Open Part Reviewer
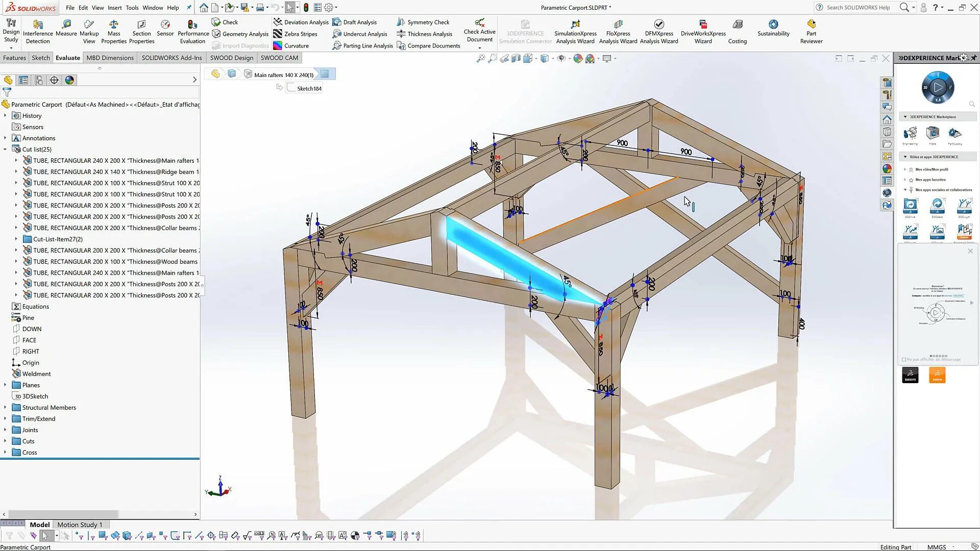 click(811, 31)
